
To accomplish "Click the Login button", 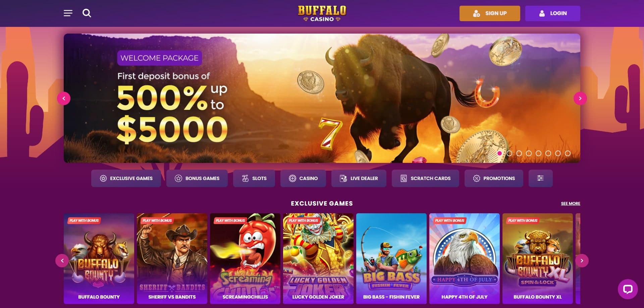I will pos(553,13).
